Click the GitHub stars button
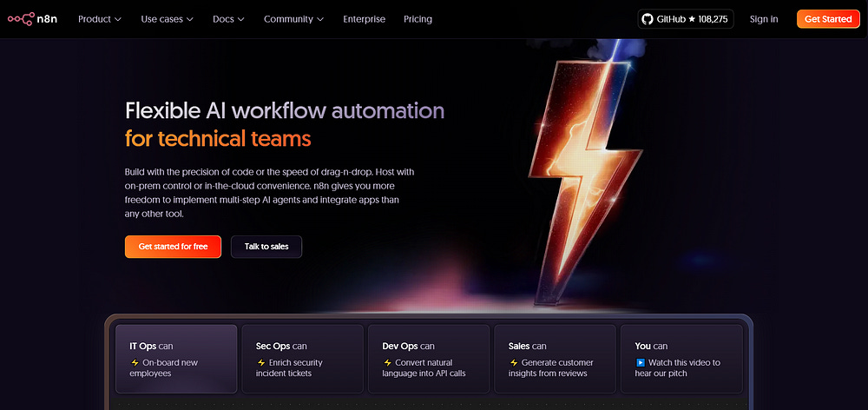Viewport: 868px width, 410px height. 686,19
